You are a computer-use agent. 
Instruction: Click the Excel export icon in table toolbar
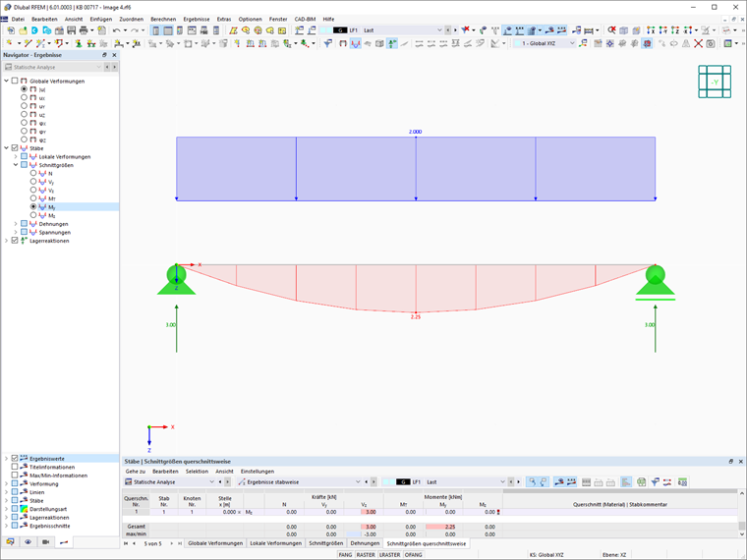(x=641, y=482)
